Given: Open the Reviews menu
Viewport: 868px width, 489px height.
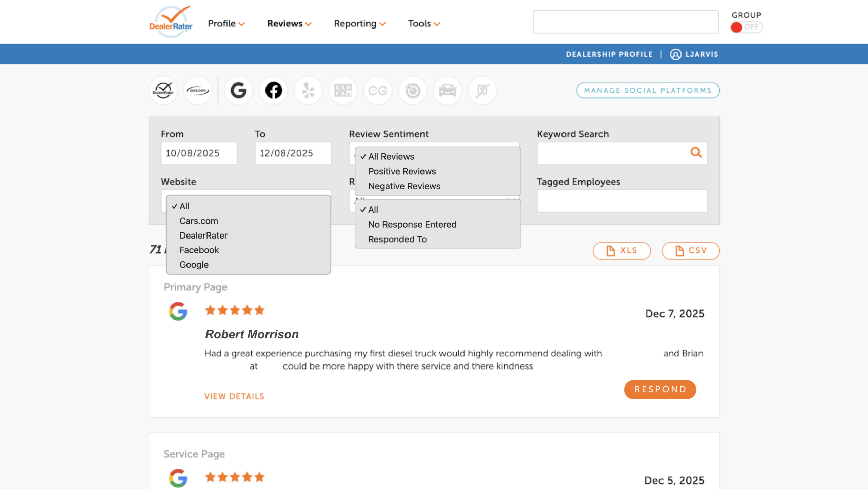Looking at the screenshot, I should click(x=289, y=24).
